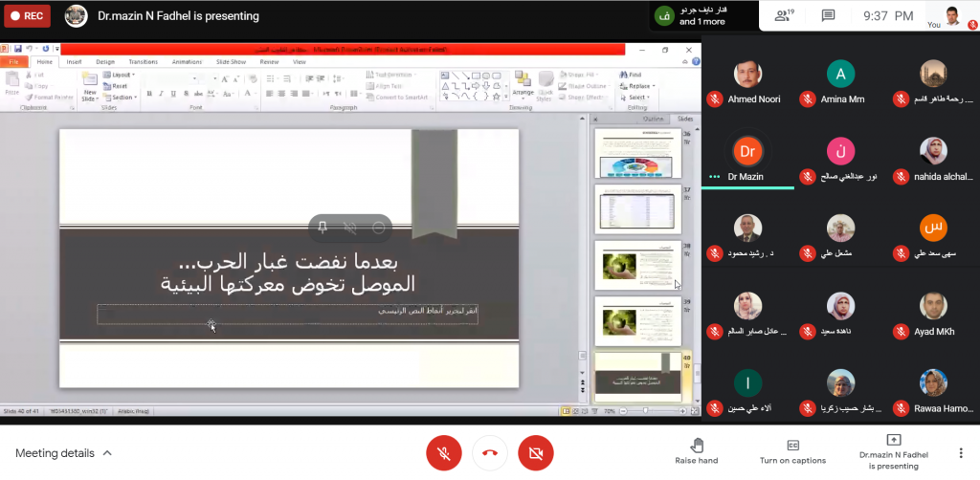The width and height of the screenshot is (980, 480).
Task: Select slide 38 thumbnail in the panel
Action: (x=636, y=265)
